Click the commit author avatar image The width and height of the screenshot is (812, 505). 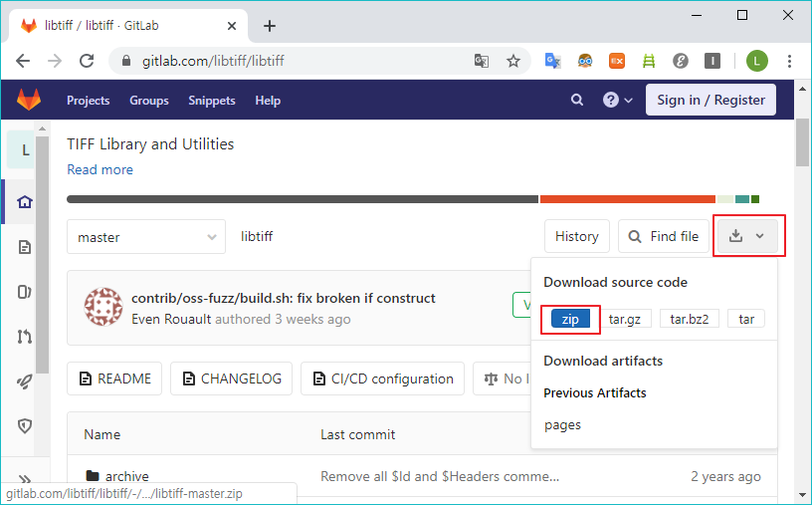(103, 307)
